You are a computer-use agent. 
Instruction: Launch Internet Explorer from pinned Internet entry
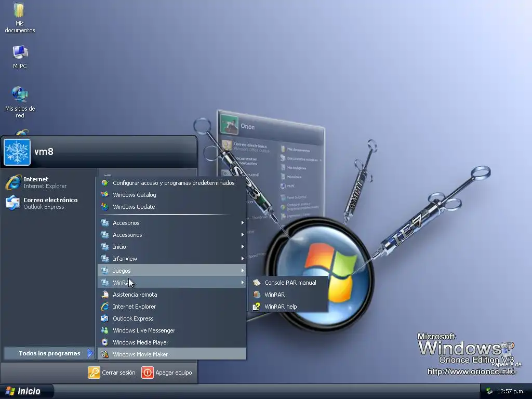[48, 182]
